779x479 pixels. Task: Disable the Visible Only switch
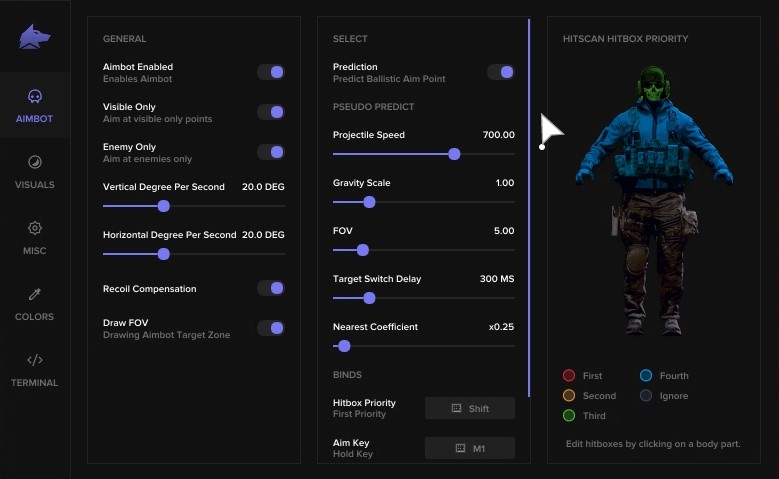coord(271,112)
